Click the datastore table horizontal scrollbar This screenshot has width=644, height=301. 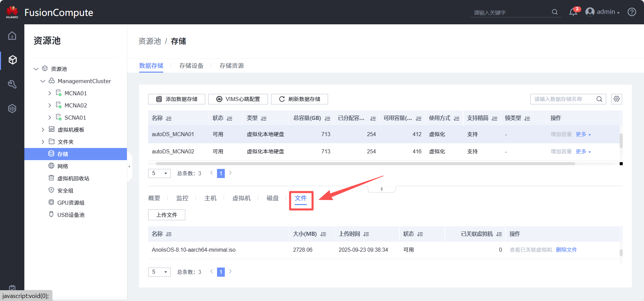tap(366, 164)
